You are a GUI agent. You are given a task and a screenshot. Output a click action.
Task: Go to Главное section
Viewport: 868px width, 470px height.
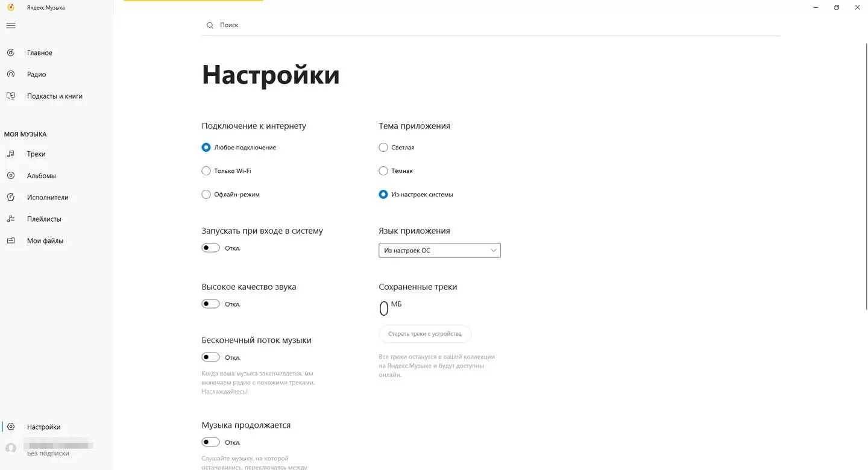pyautogui.click(x=40, y=53)
